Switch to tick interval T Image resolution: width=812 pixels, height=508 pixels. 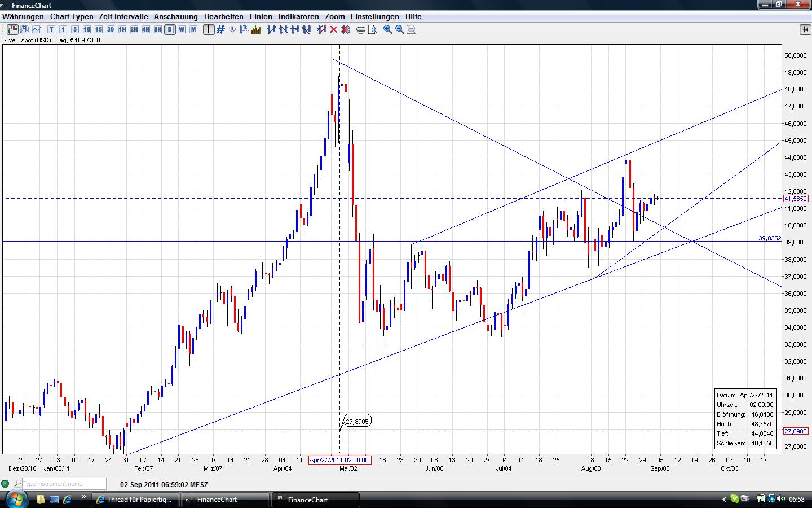(51, 29)
